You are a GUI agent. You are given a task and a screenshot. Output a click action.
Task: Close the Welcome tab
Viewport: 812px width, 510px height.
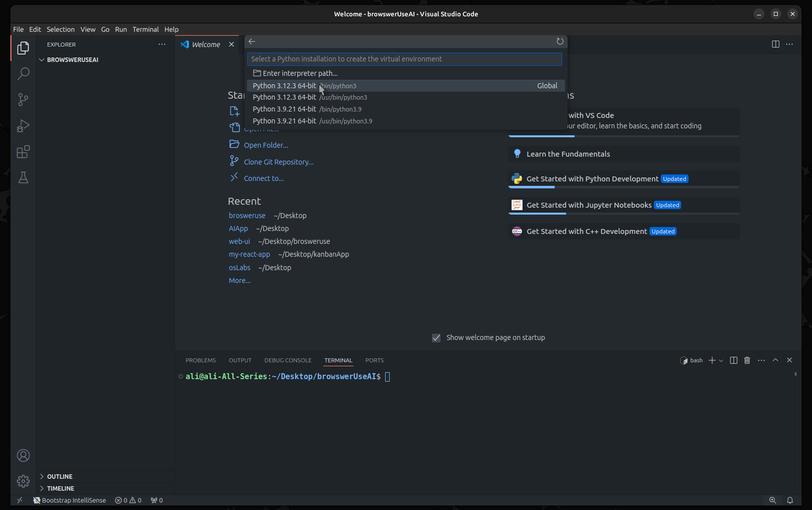[x=232, y=45]
